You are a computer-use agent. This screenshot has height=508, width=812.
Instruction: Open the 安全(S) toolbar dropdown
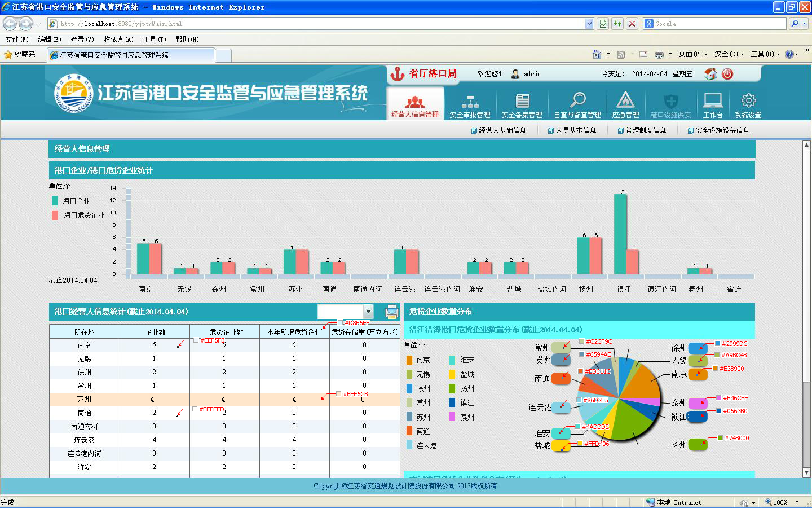[x=729, y=54]
